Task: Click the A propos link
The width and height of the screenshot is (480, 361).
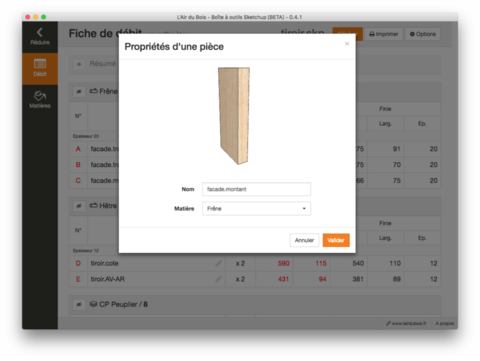Action: [445, 323]
